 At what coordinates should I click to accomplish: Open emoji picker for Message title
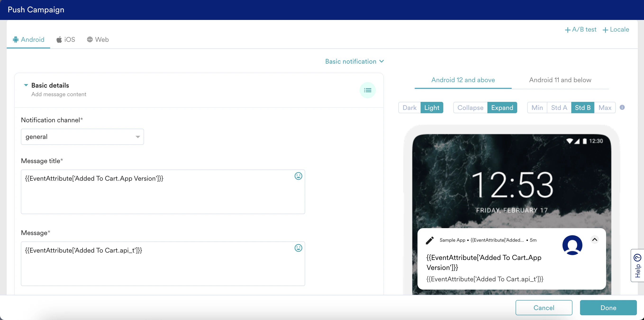point(298,176)
